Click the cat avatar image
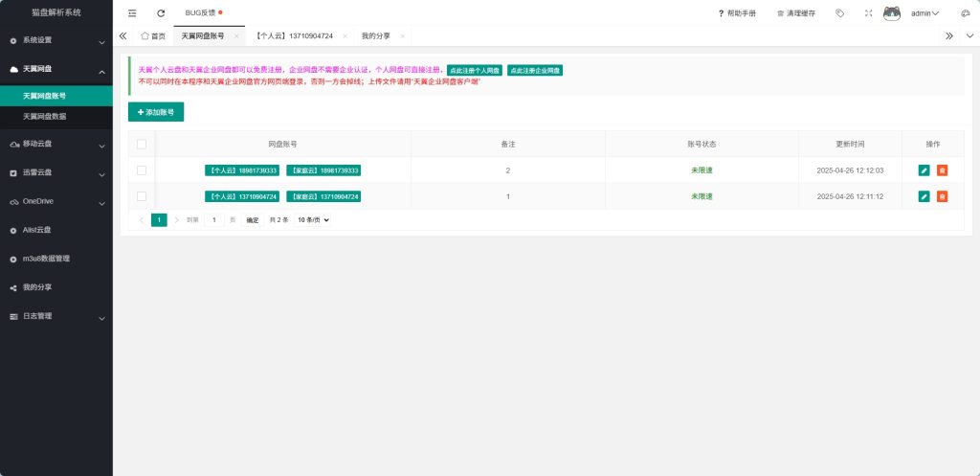The height and width of the screenshot is (476, 980). click(x=892, y=13)
